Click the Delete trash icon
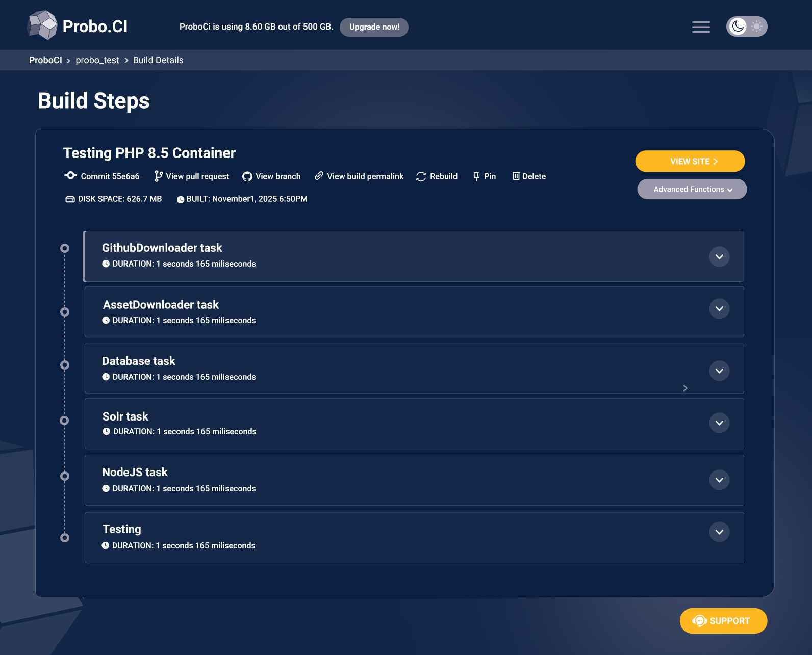This screenshot has width=812, height=655. pos(516,176)
